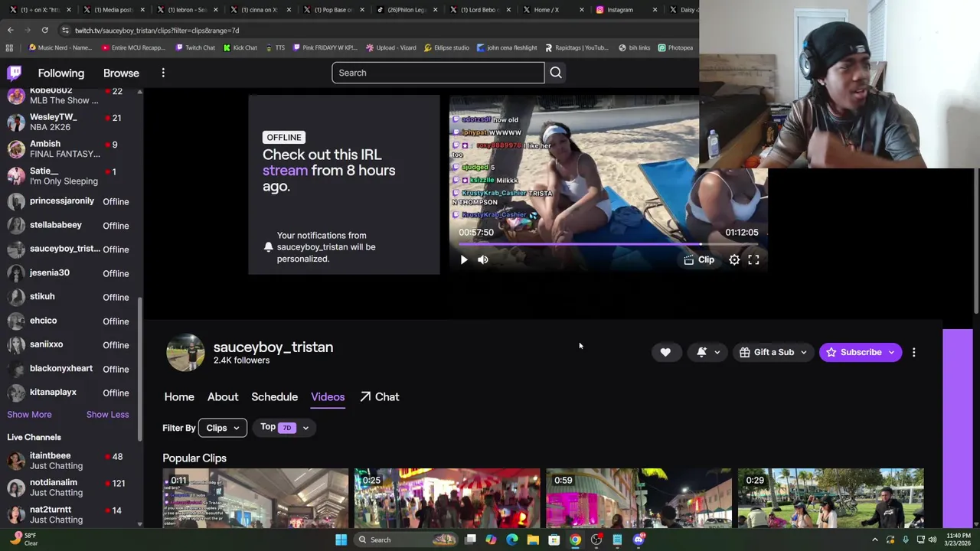Open blackonyxheart offline channel
The height and width of the screenshot is (551, 980).
70,369
